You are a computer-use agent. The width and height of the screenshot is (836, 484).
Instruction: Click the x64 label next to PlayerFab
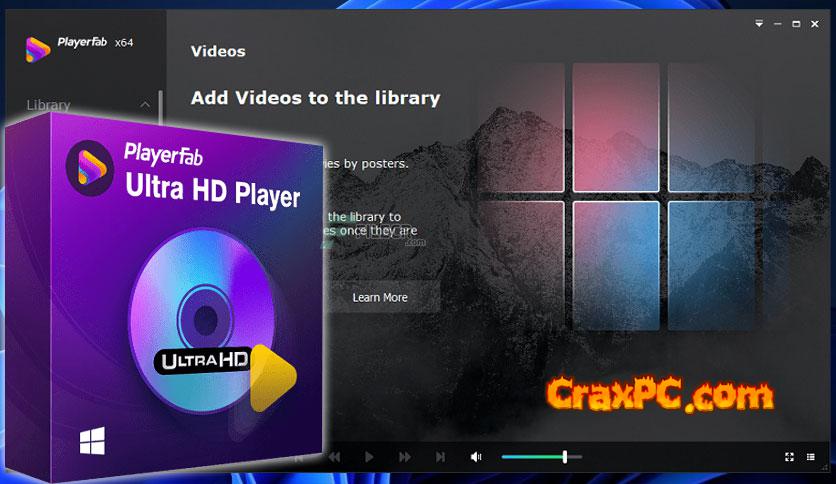[124, 43]
